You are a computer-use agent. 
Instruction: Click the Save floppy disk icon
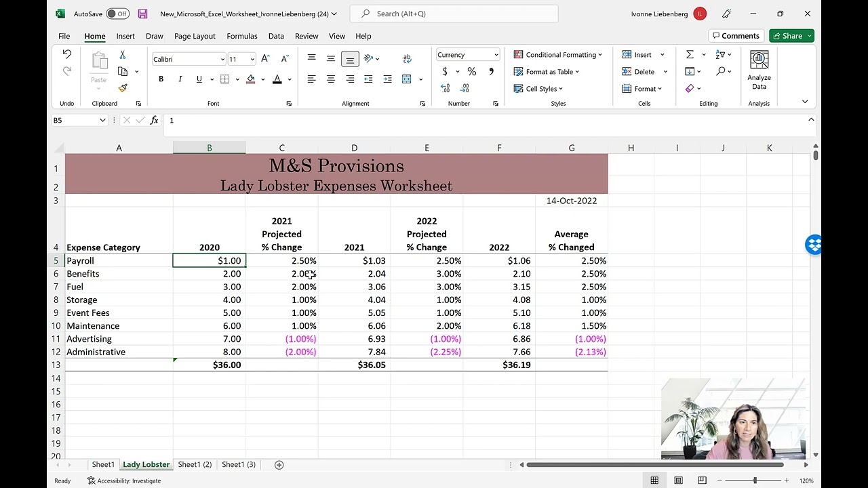pyautogui.click(x=142, y=14)
